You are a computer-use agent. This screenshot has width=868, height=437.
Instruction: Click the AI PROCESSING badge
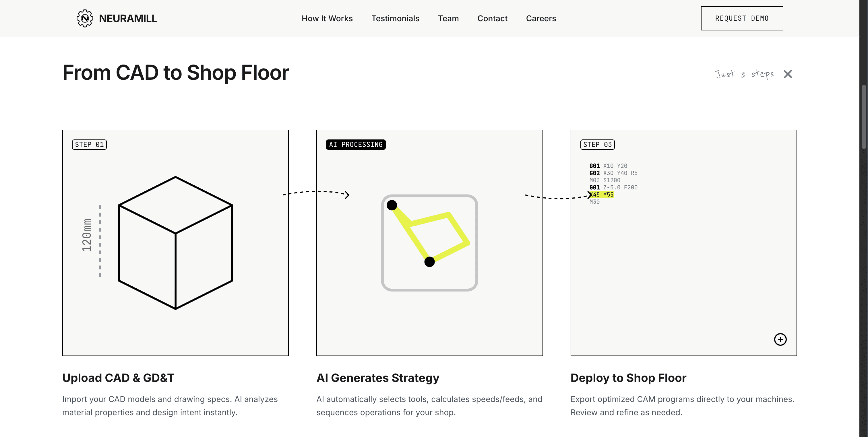[x=356, y=145]
